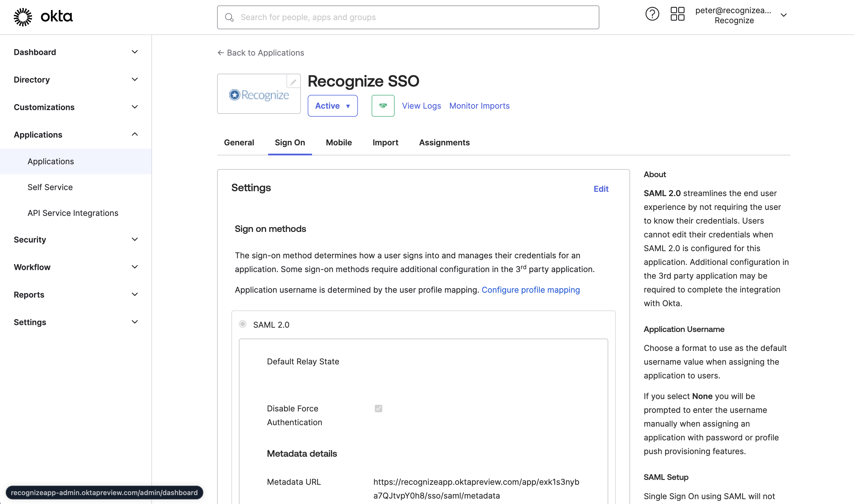Open the Recognize app logo image
854x504 pixels.
259,95
